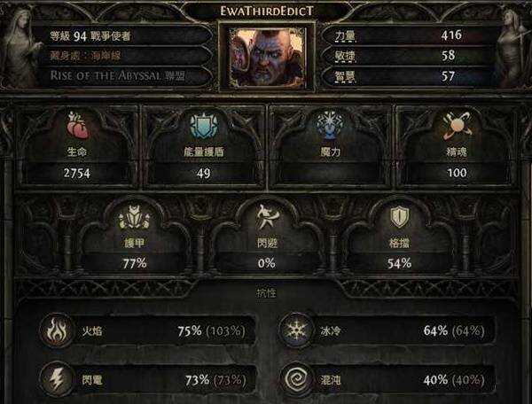This screenshot has width=532, height=404.
Task: Click the Fire resistance 75% value bar
Action: (x=163, y=330)
